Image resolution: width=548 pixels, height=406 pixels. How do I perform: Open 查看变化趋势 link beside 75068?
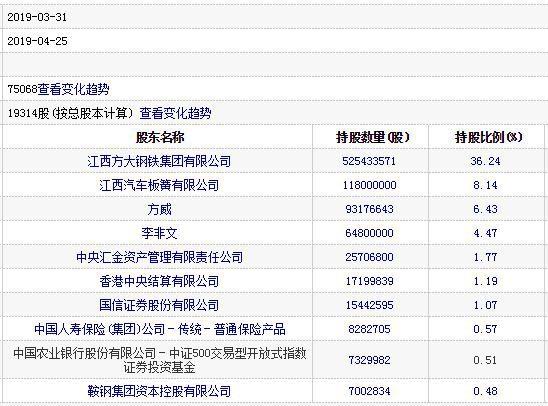point(73,89)
